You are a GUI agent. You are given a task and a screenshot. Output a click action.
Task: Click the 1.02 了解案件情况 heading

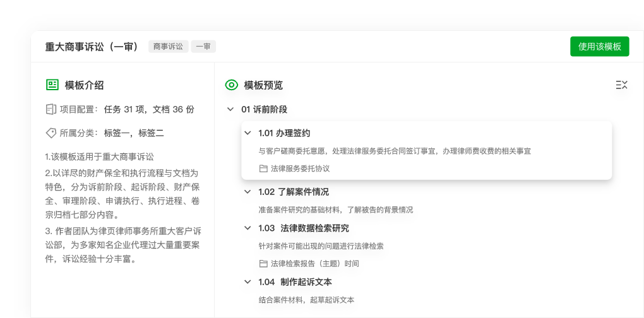(x=294, y=192)
